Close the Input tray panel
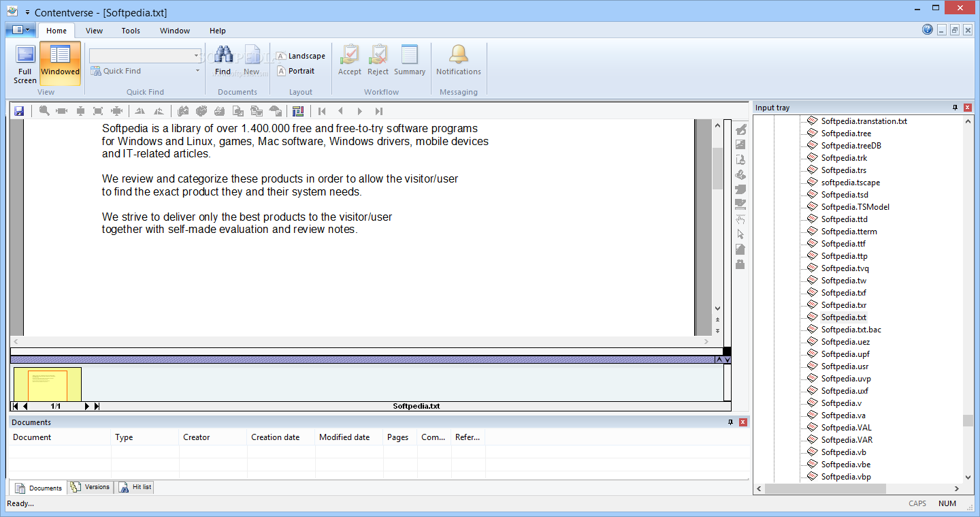Viewport: 980px width, 517px height. (968, 108)
